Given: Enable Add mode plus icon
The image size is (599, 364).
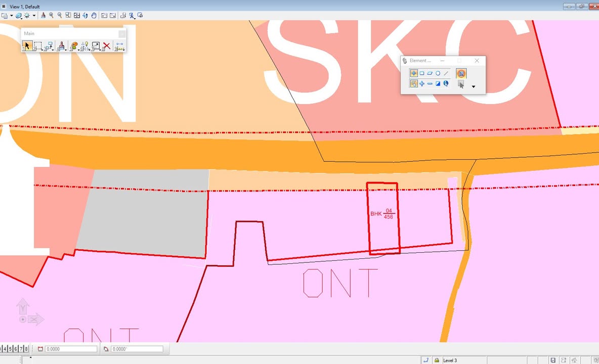Looking at the screenshot, I should point(422,84).
